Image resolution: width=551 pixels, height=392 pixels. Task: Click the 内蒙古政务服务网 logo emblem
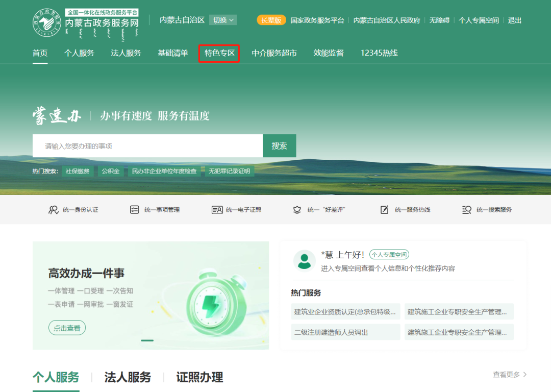coord(47,23)
